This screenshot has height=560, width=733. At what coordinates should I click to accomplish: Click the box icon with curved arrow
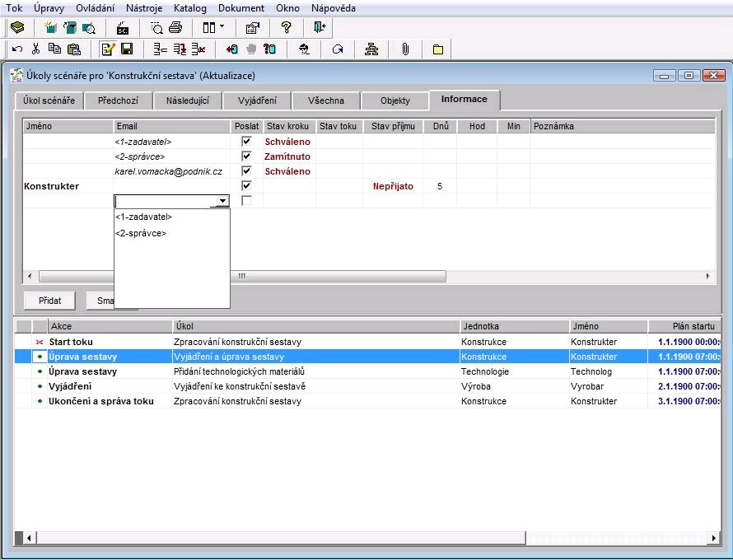coord(70,27)
